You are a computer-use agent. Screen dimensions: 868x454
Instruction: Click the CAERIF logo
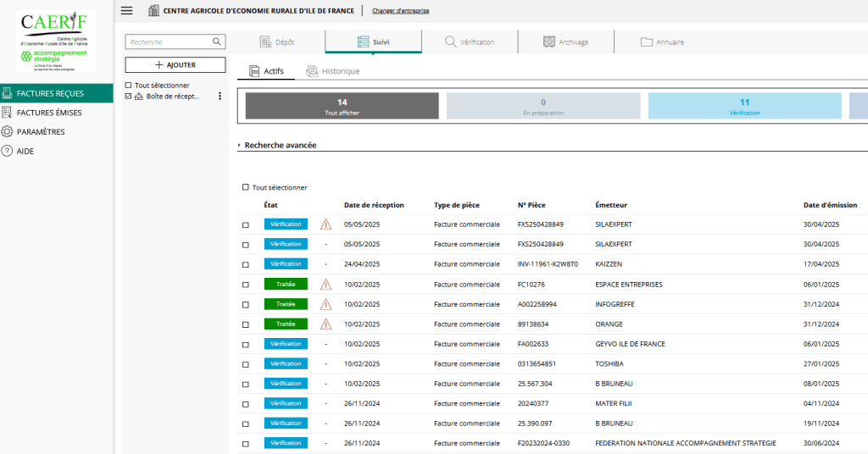tap(55, 41)
